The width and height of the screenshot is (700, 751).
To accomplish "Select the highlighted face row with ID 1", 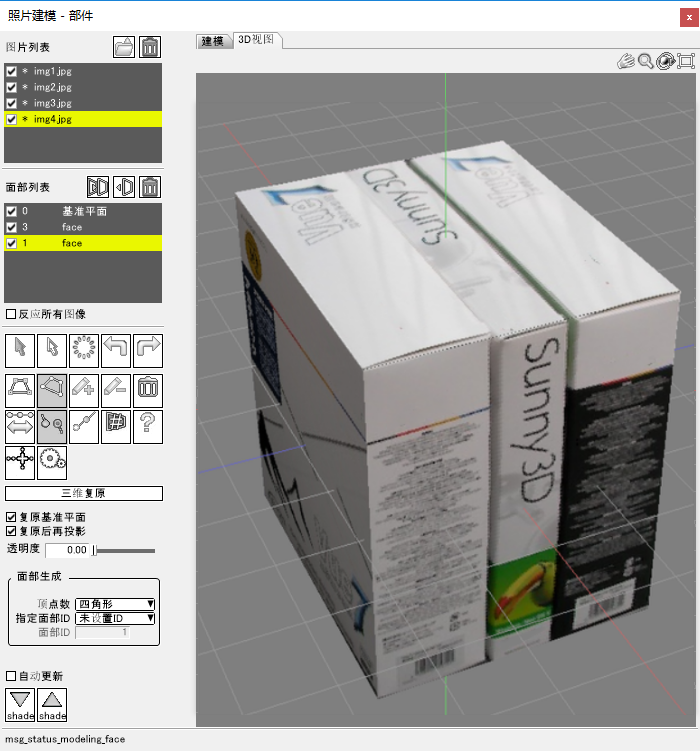I will click(x=83, y=243).
